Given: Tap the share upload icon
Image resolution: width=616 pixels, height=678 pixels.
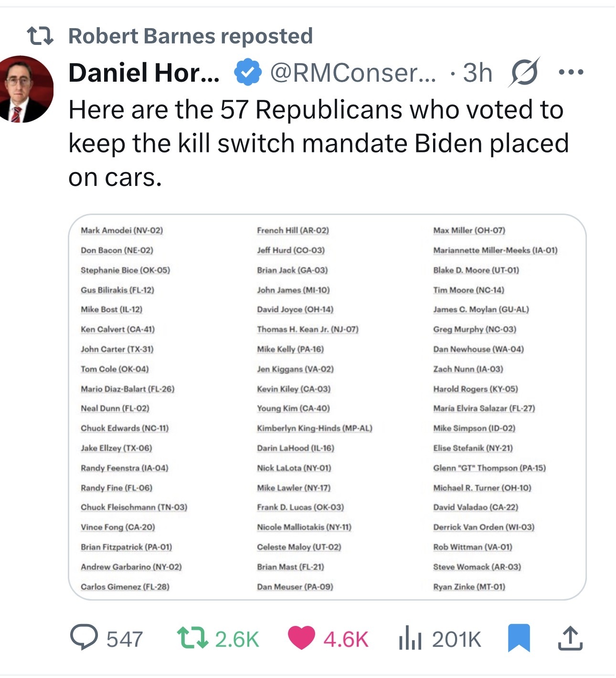Looking at the screenshot, I should 570,639.
